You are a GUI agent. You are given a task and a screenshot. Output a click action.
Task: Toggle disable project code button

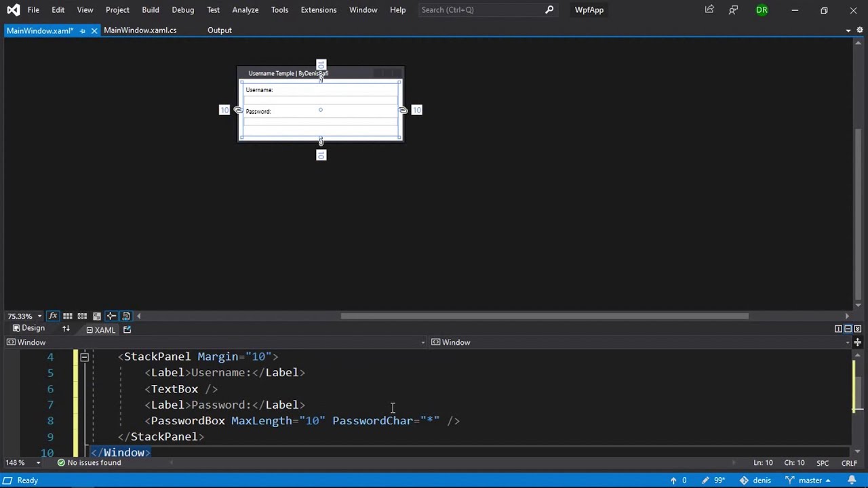tap(126, 316)
